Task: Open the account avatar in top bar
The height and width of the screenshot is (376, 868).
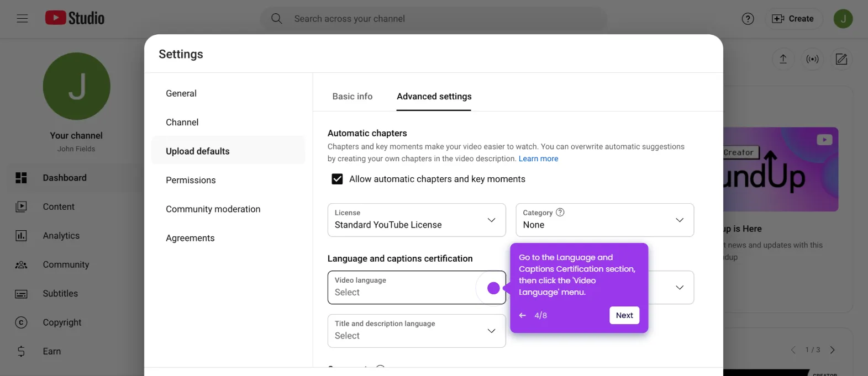Action: 843,19
